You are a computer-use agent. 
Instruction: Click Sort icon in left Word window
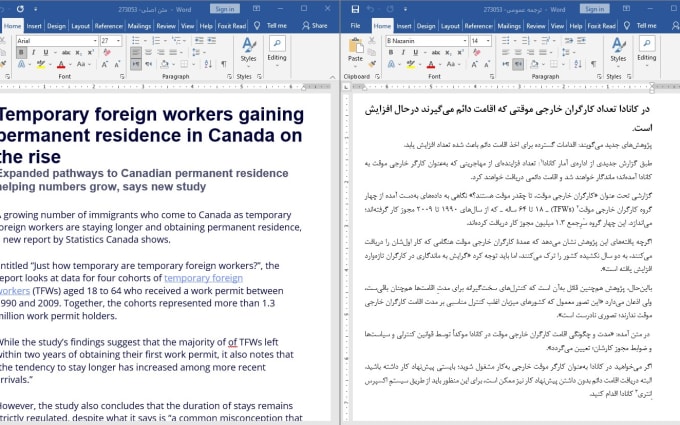point(208,64)
